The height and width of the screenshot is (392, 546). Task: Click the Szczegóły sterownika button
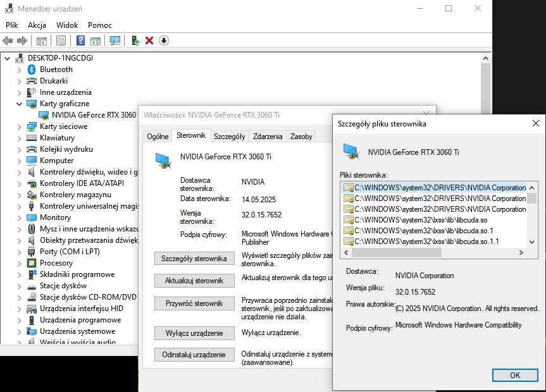(x=194, y=259)
